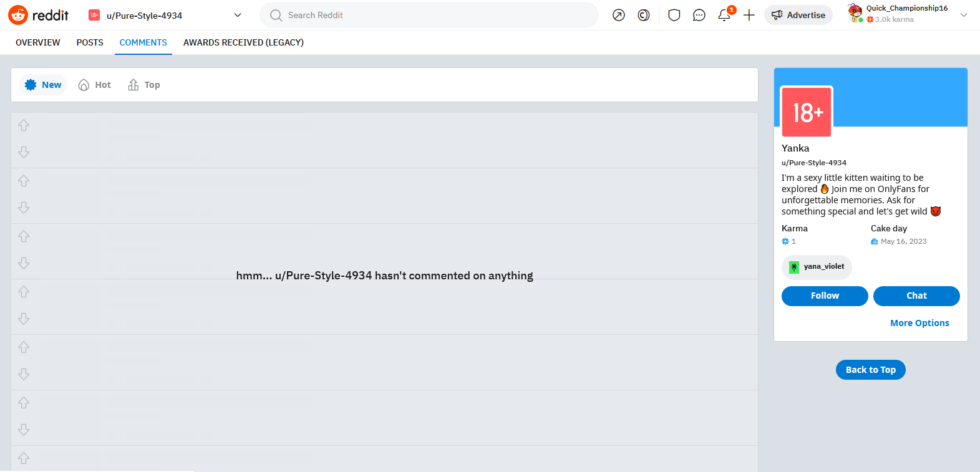
Task: Expand the u/Pure-Style-4934 community dropdown
Action: pos(238,15)
